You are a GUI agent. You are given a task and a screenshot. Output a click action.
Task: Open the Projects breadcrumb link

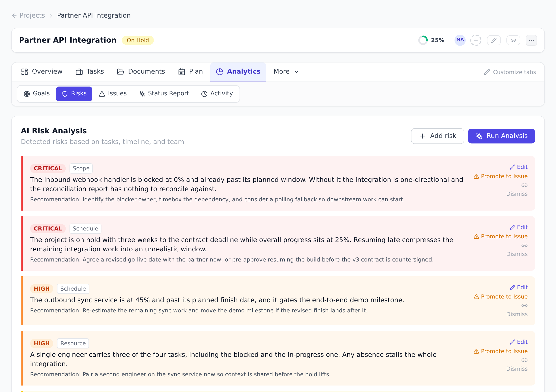tap(32, 16)
